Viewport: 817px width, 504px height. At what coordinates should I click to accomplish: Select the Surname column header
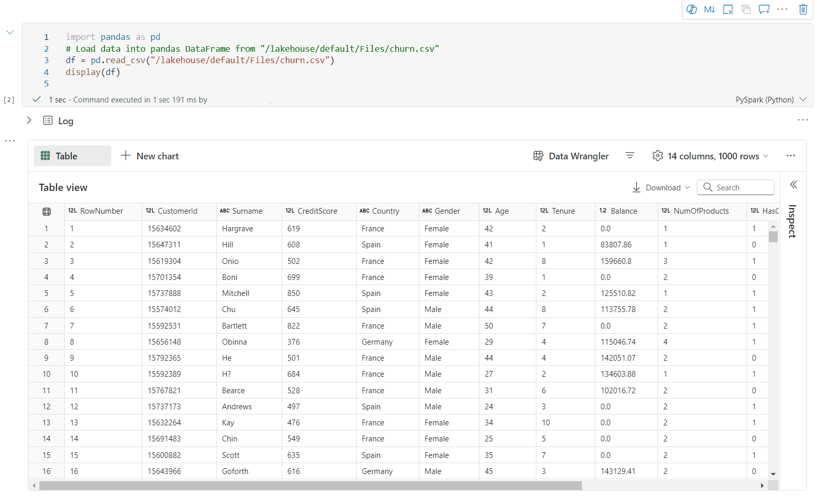pos(249,211)
